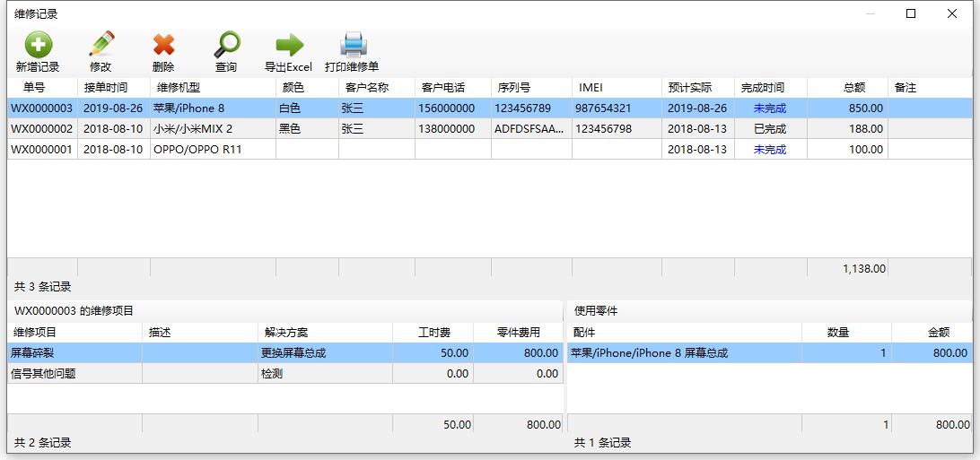980x460 pixels.
Task: Click the 100.00 total amount cell
Action: coord(847,149)
